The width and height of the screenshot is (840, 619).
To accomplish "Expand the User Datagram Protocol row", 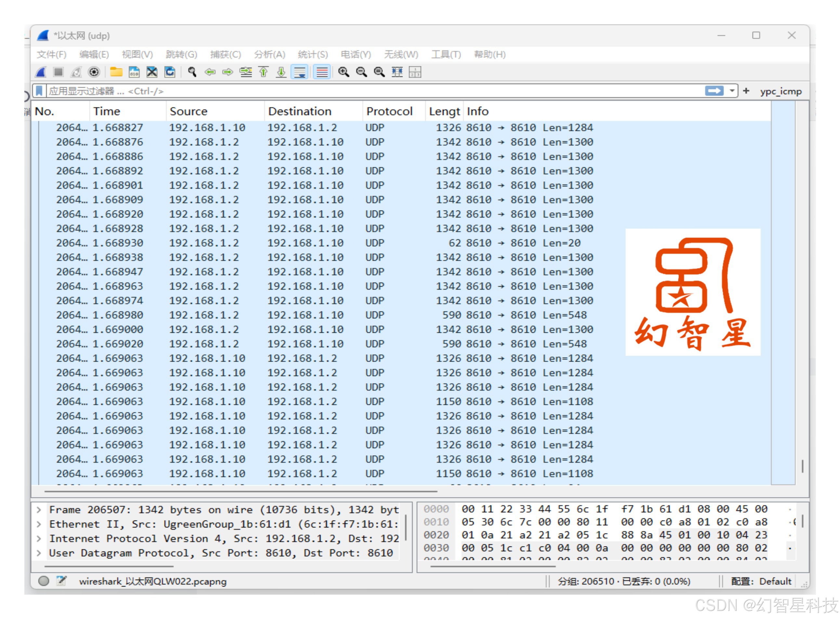I will coord(39,553).
